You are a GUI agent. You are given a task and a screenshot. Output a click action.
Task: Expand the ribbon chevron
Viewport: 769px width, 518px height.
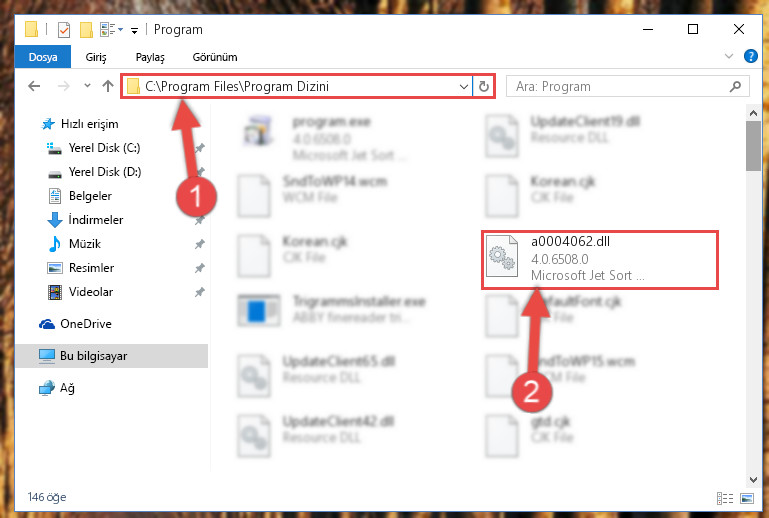[729, 56]
